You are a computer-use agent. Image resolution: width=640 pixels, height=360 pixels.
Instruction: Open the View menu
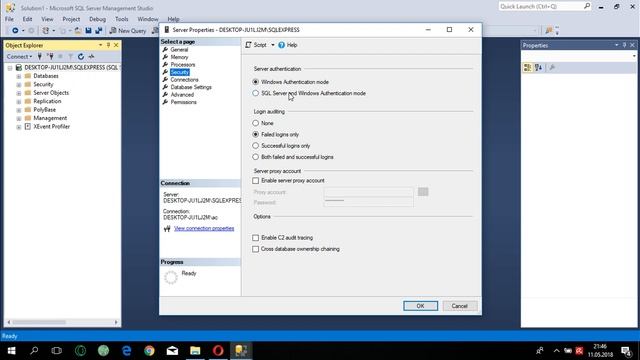47,19
